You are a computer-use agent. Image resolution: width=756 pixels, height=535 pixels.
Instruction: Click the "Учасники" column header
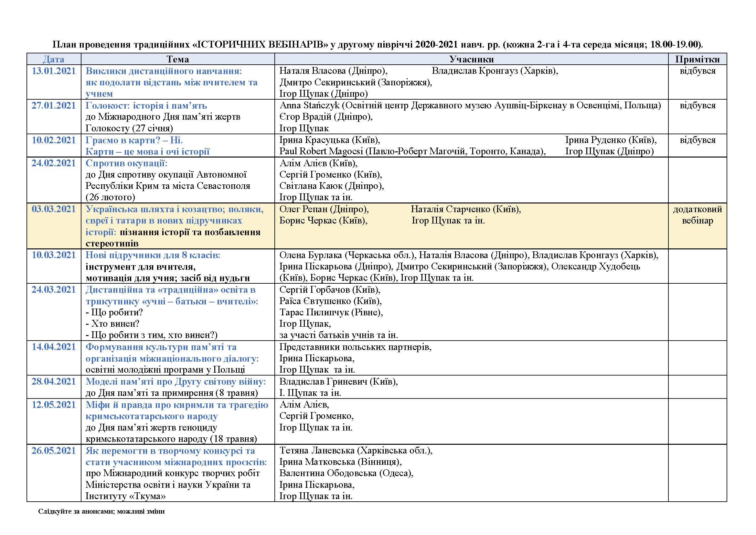click(472, 59)
